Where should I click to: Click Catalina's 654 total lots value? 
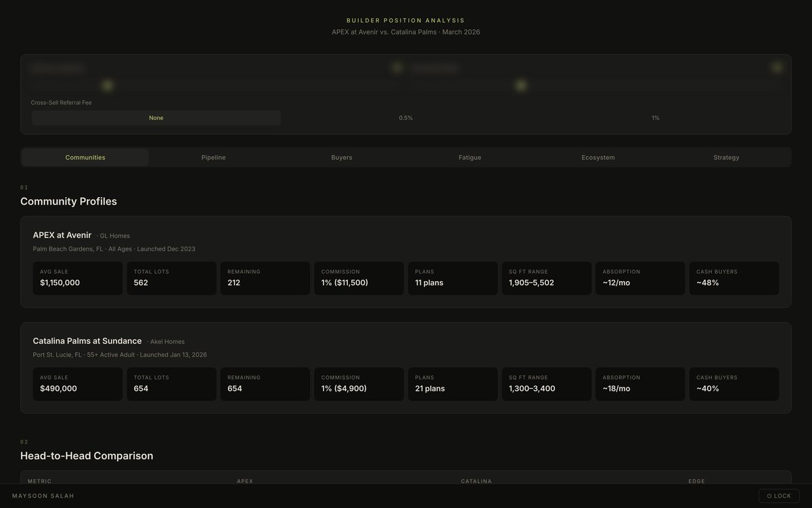141,388
